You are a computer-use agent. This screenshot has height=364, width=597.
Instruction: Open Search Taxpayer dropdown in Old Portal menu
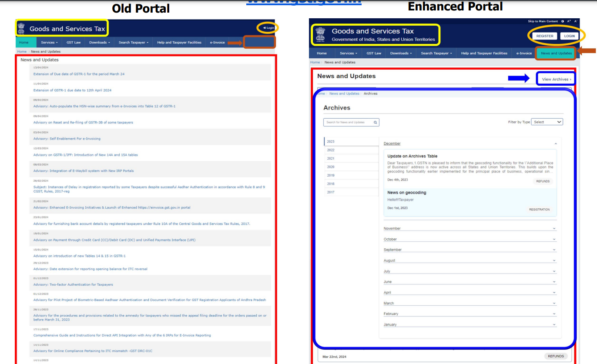point(134,43)
